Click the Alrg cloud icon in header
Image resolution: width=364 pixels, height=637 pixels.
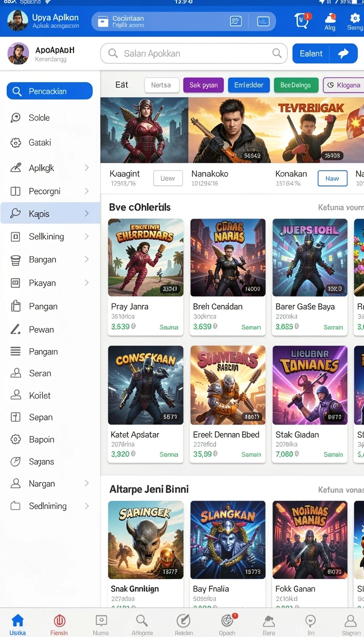coord(330,18)
